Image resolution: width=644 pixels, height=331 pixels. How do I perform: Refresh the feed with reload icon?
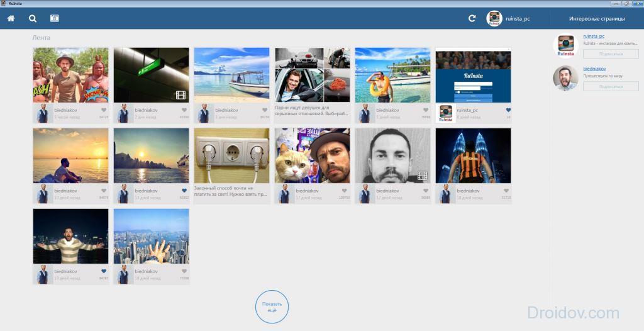click(472, 18)
